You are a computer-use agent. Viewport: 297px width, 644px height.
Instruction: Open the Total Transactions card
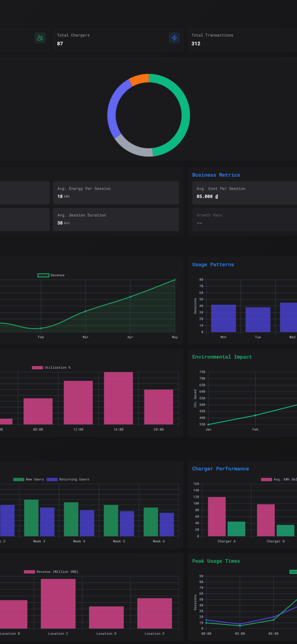[x=242, y=40]
